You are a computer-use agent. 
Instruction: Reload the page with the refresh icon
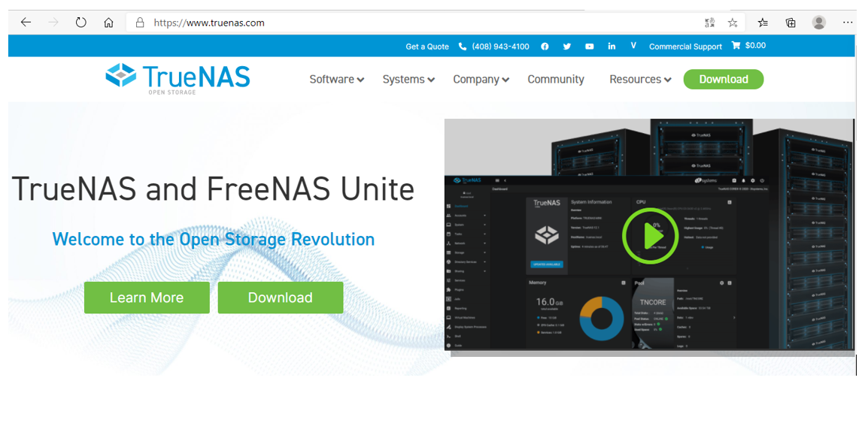[x=80, y=23]
